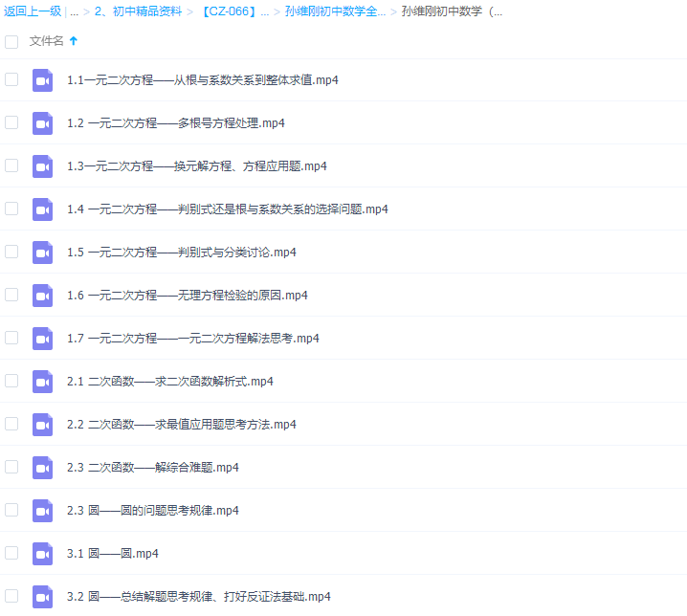The width and height of the screenshot is (687, 616).
Task: Toggle the select-all checkbox beside 文件名
Action: (11, 42)
